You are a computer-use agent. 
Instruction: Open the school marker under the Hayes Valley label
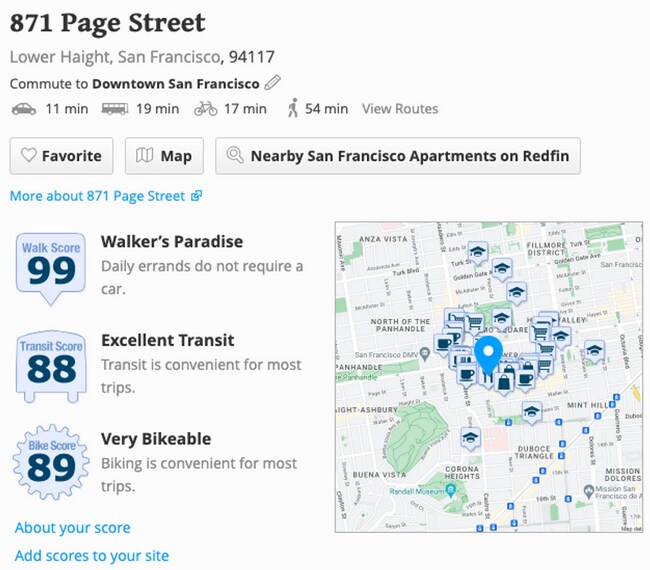561,337
